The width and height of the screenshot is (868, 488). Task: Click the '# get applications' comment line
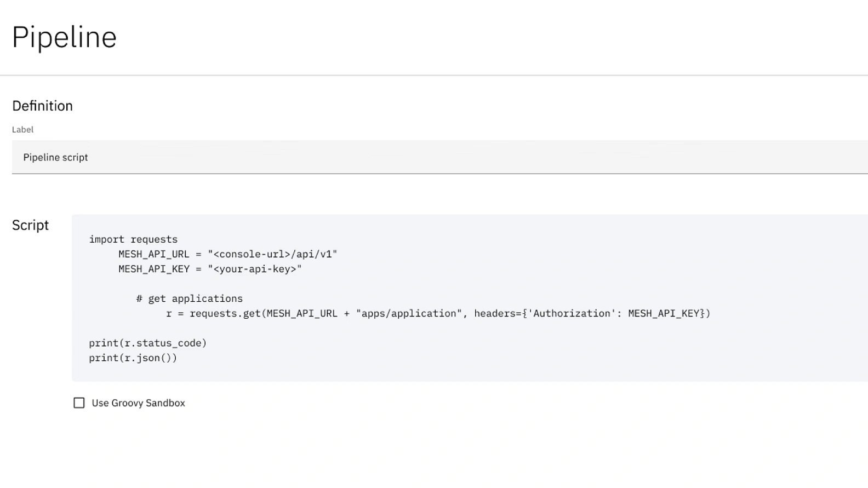pyautogui.click(x=189, y=298)
